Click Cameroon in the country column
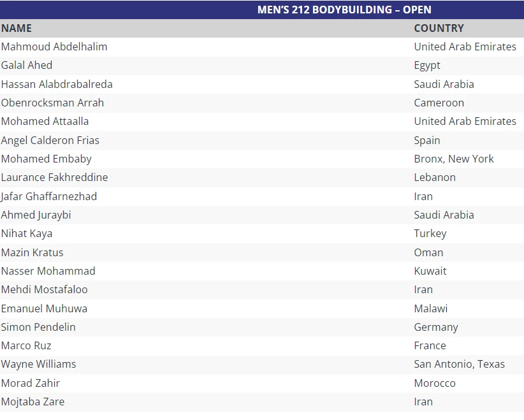Viewport: 524px width, 420px height. (439, 103)
